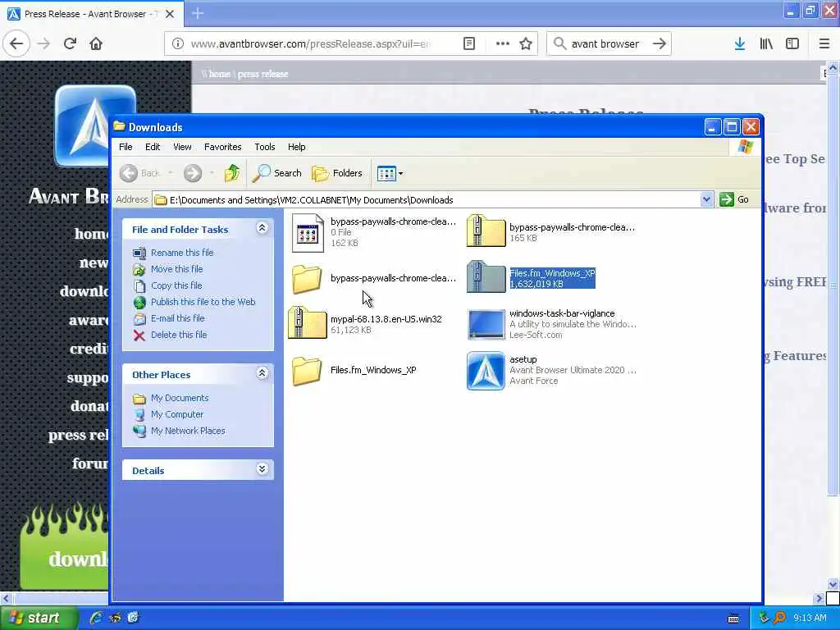Select the windows-task-bar-viglance program icon

coord(486,325)
